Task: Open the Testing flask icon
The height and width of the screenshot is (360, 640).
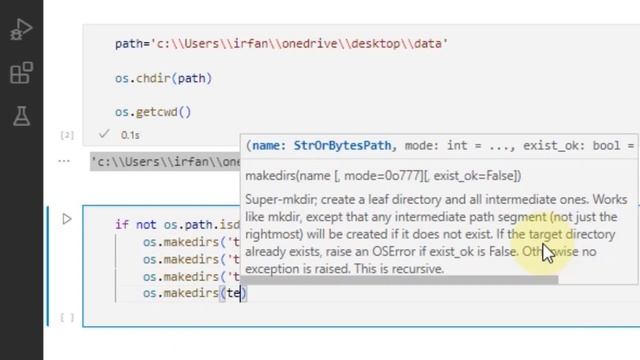Action: [21, 116]
